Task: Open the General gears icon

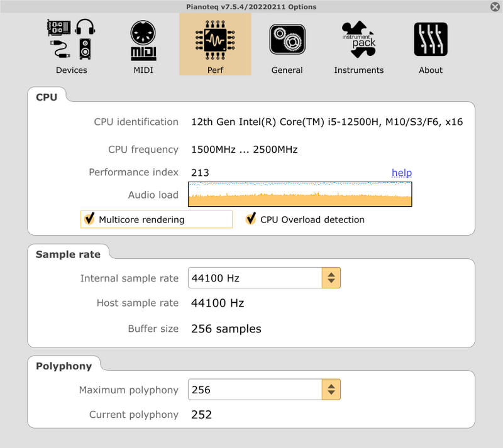Action: point(287,40)
